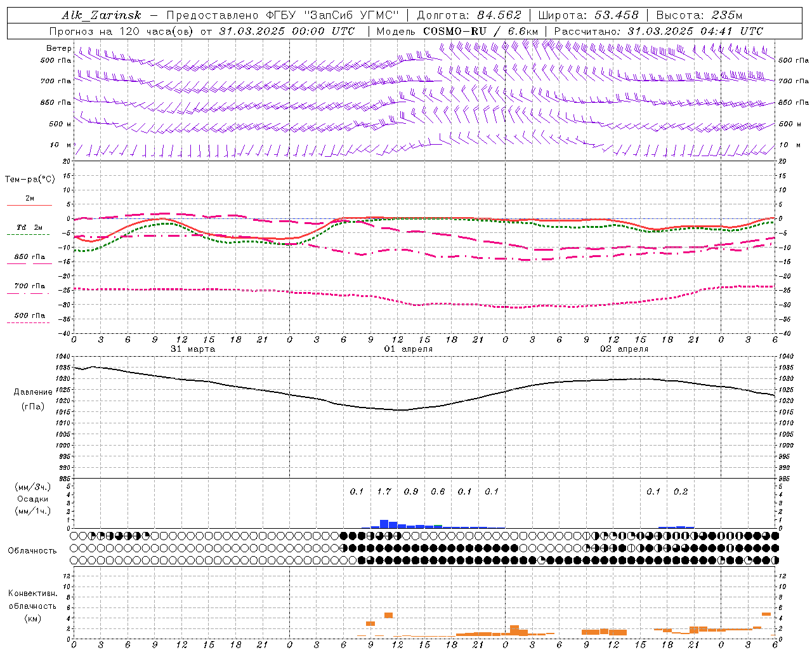Click the 0.6 precipitation value

click(x=438, y=491)
